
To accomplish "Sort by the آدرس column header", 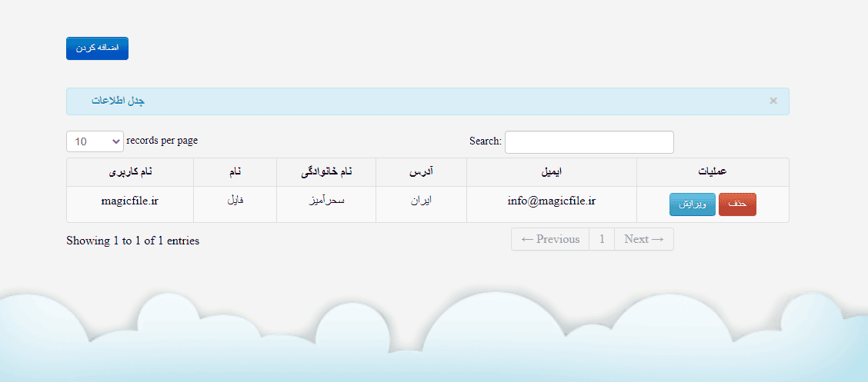I will [421, 172].
